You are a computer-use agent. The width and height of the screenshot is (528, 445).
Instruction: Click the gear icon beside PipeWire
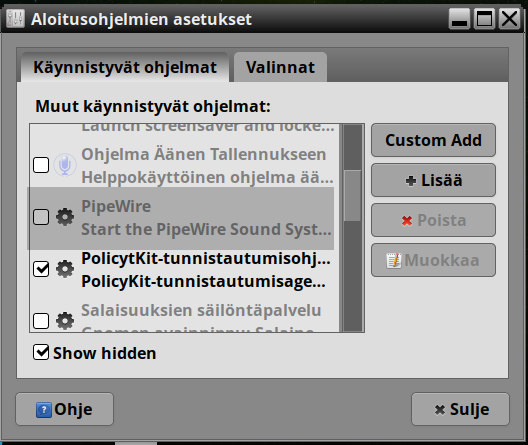pos(65,217)
